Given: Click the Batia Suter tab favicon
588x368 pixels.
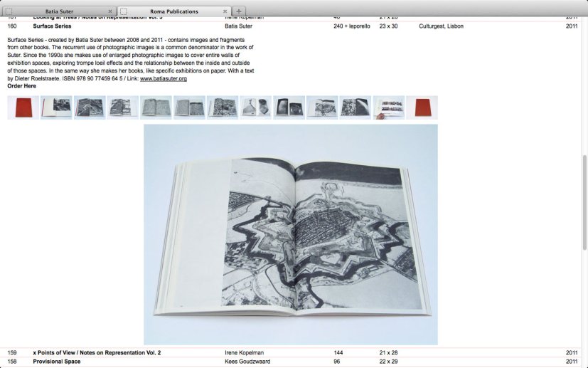Looking at the screenshot, I should [x=9, y=11].
